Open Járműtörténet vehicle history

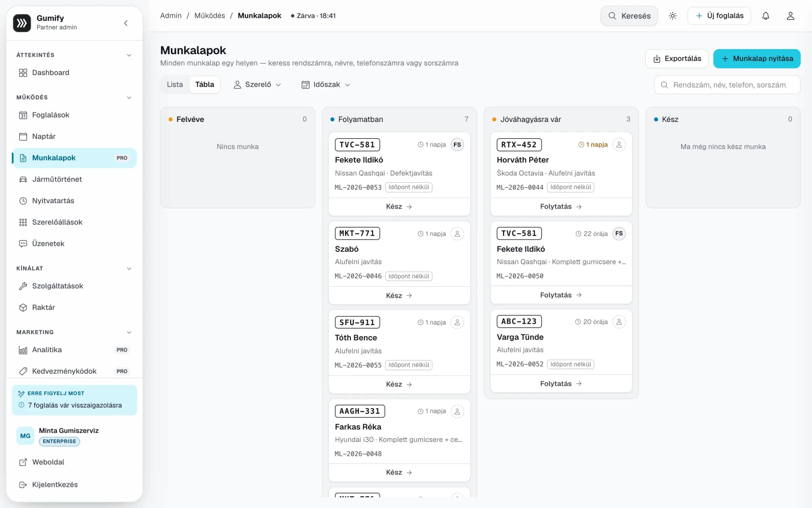coord(74,179)
